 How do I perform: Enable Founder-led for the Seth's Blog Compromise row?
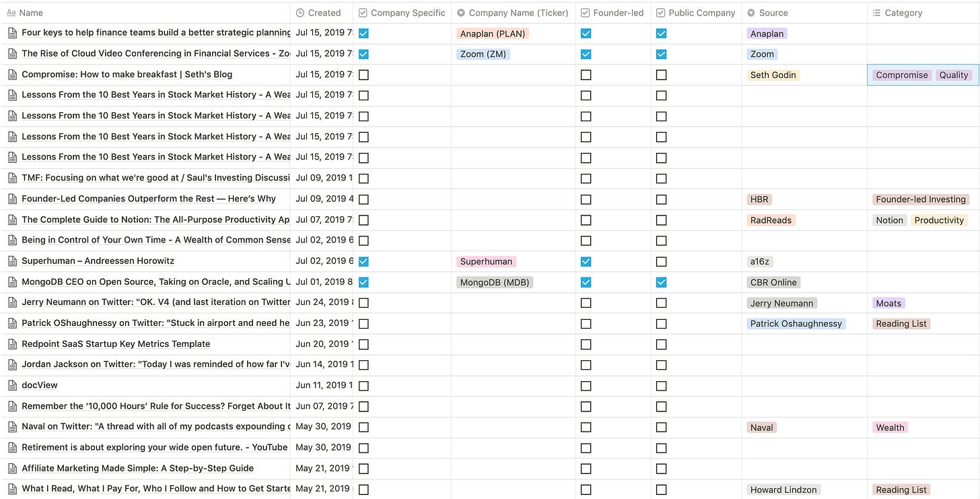click(x=586, y=75)
